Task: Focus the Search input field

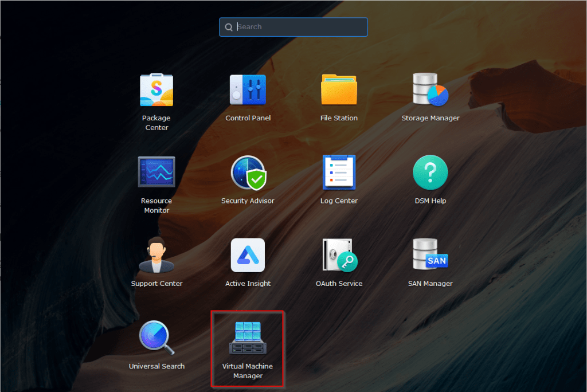Action: point(293,27)
